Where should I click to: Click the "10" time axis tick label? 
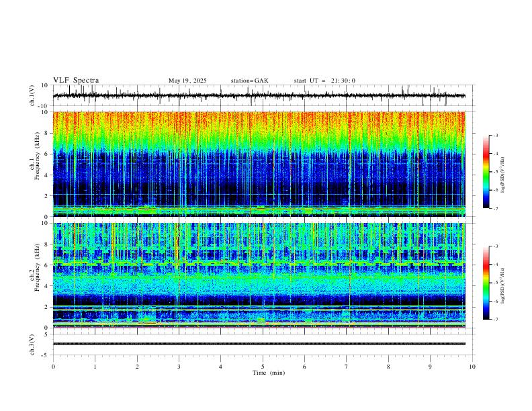click(x=472, y=367)
